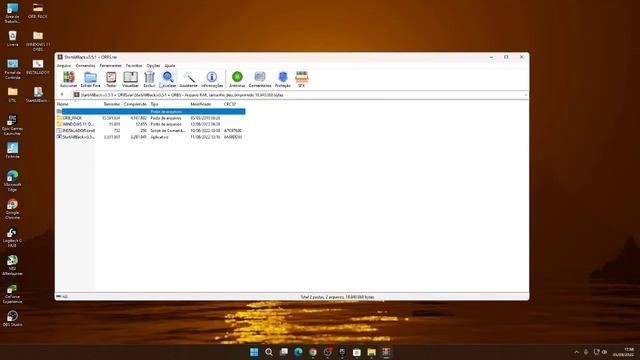Click the Proteção shield icon

pos(282,79)
